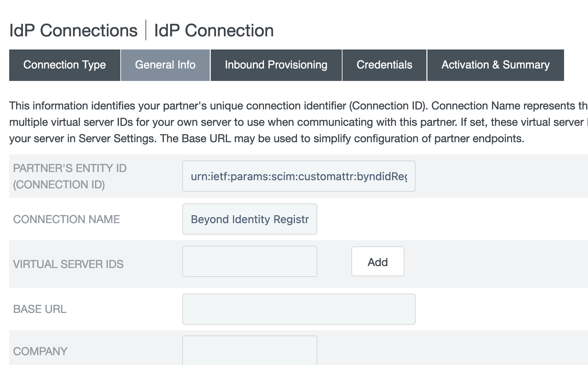Select the Company input field

pyautogui.click(x=249, y=351)
